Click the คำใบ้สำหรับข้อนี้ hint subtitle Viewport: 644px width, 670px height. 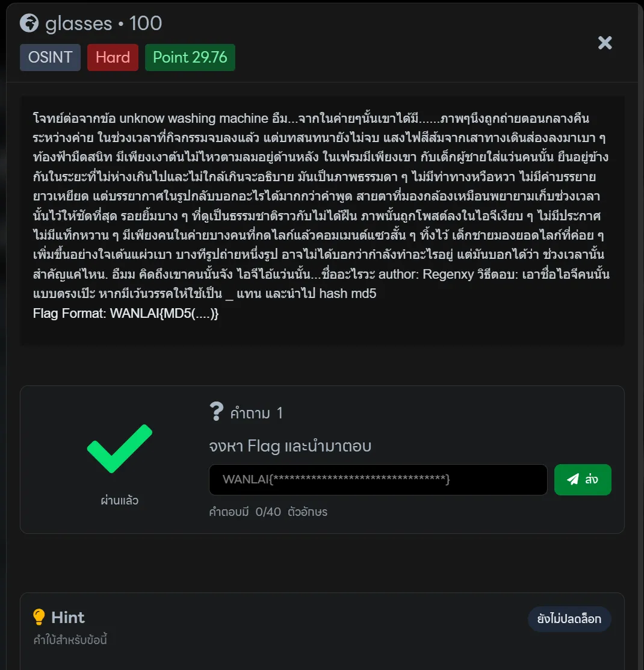pyautogui.click(x=70, y=640)
